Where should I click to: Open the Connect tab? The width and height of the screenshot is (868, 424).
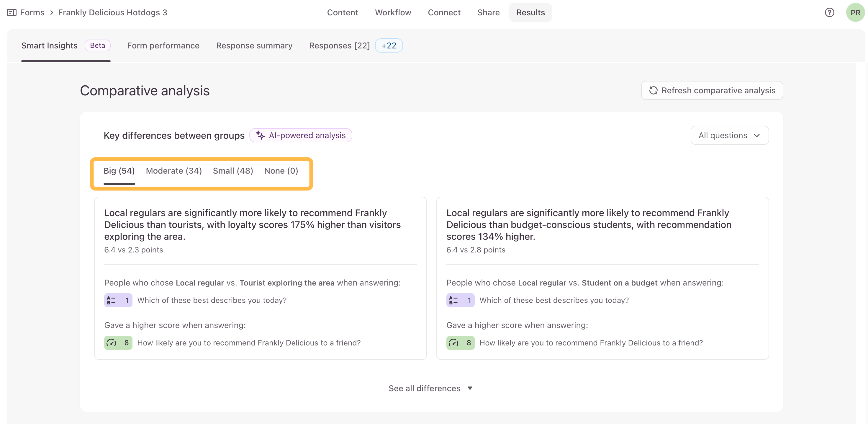click(x=444, y=12)
